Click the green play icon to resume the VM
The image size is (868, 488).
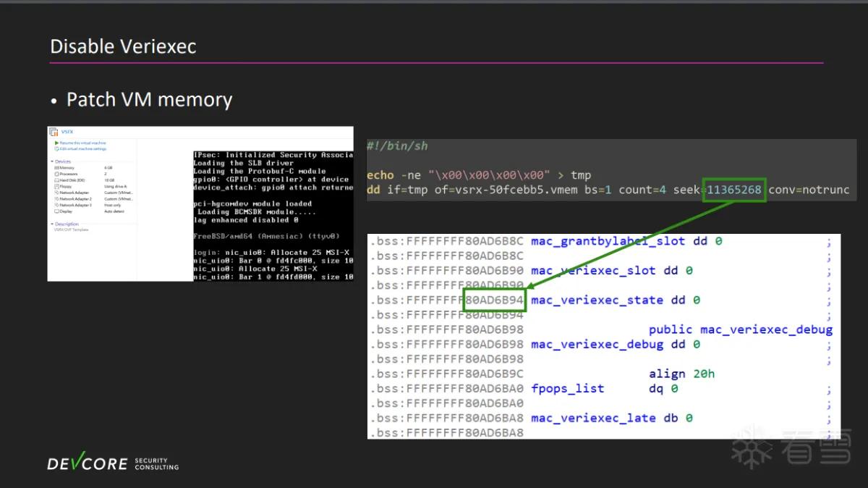pos(56,143)
